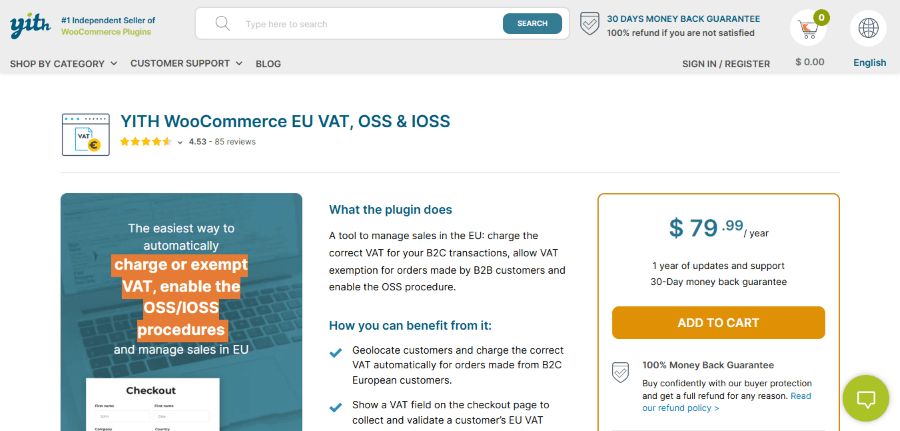Screen dimensions: 900x431
Task: Click the 4.53 rating value
Action: [197, 142]
